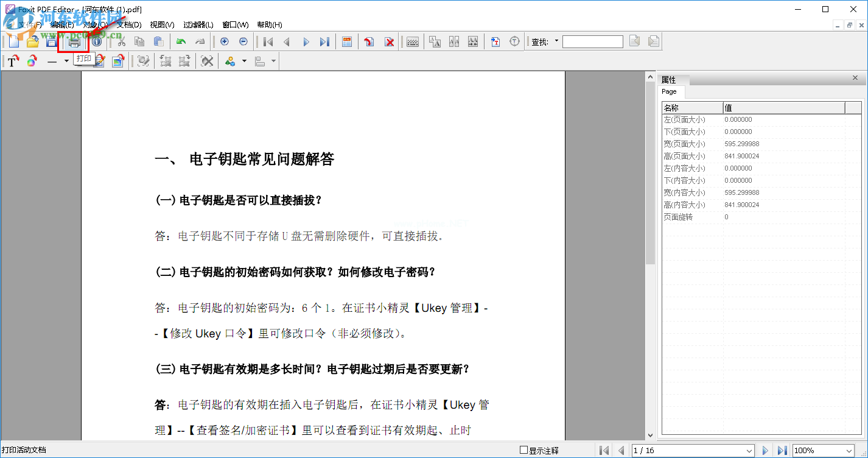Screen dimensions: 868x458
Task: Click the 名称 column header
Action: pyautogui.click(x=692, y=108)
